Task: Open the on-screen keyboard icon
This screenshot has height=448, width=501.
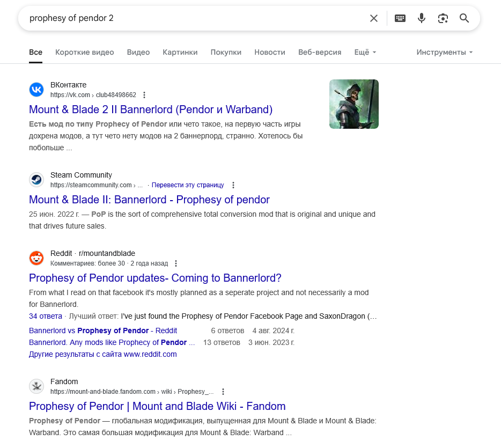Action: coord(400,18)
